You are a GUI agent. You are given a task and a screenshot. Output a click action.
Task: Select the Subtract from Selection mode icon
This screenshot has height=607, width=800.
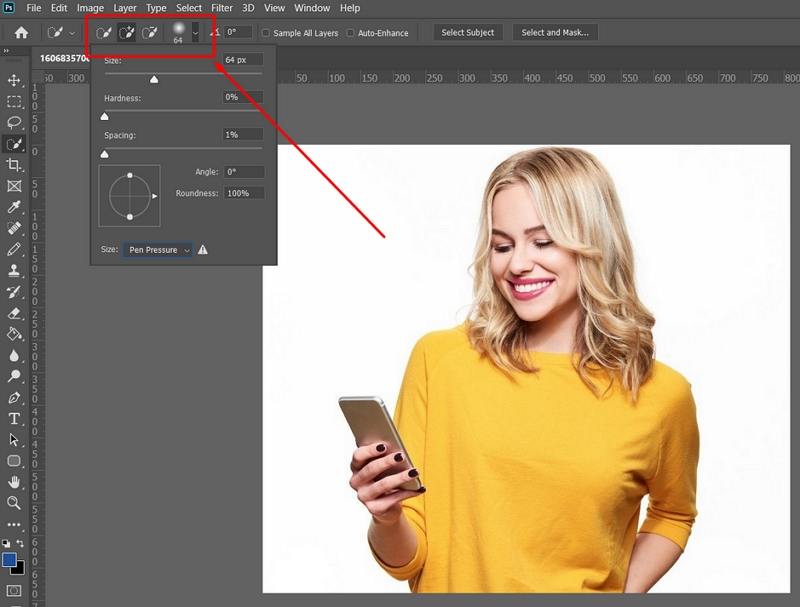[149, 33]
